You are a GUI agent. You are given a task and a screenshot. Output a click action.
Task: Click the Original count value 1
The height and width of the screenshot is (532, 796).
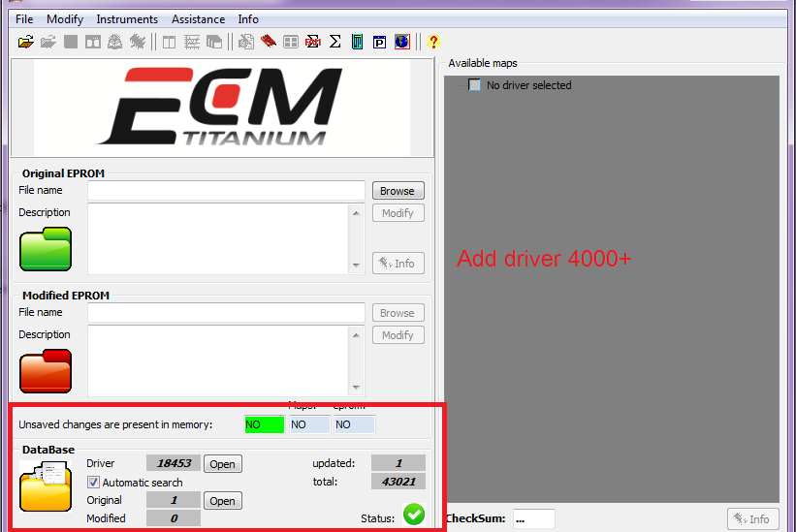pos(174,500)
